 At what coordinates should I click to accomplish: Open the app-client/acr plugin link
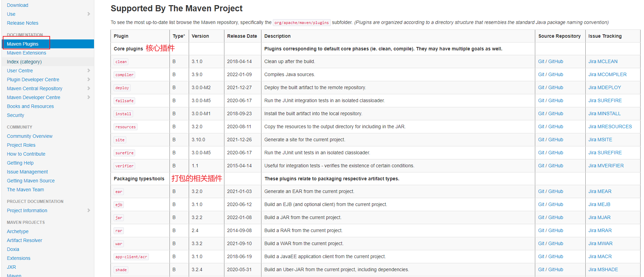(x=131, y=257)
